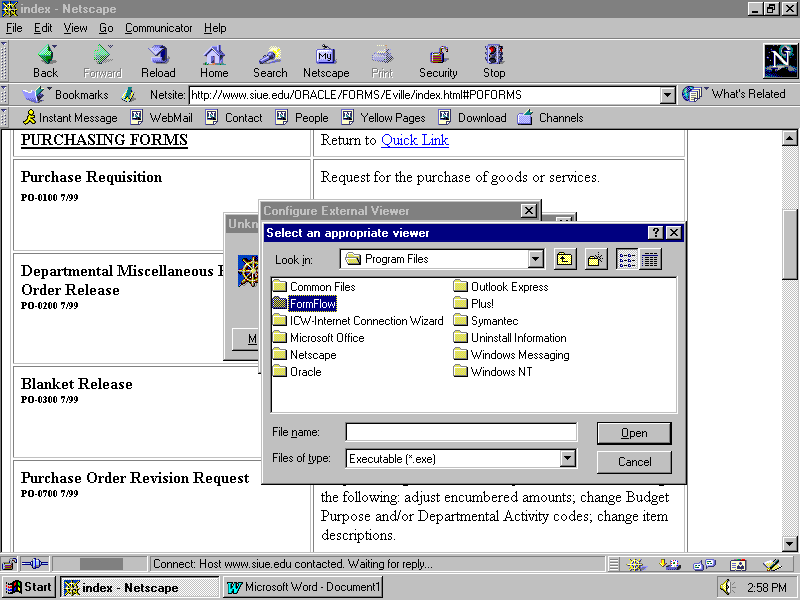Click the Cancel button in dialog
The image size is (800, 600).
point(634,462)
